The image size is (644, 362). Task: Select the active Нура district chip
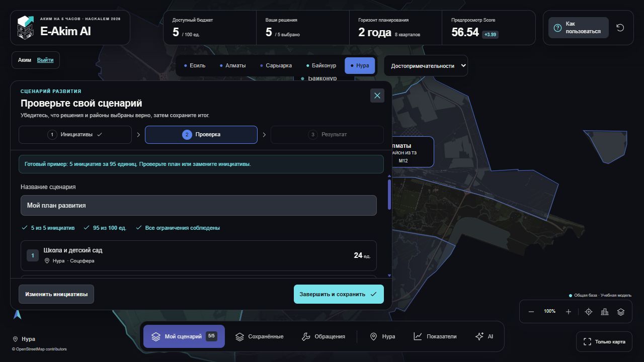point(360,65)
